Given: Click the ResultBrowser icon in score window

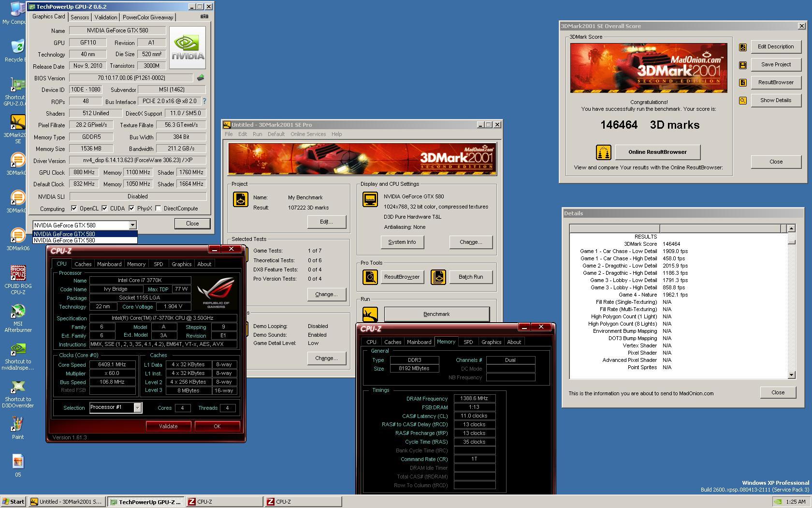Looking at the screenshot, I should click(x=743, y=83).
